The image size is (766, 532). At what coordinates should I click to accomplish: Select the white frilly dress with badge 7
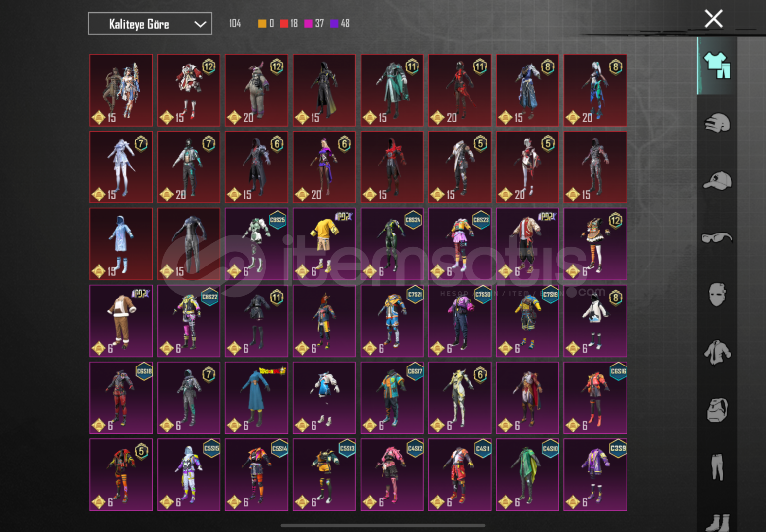[x=121, y=167]
